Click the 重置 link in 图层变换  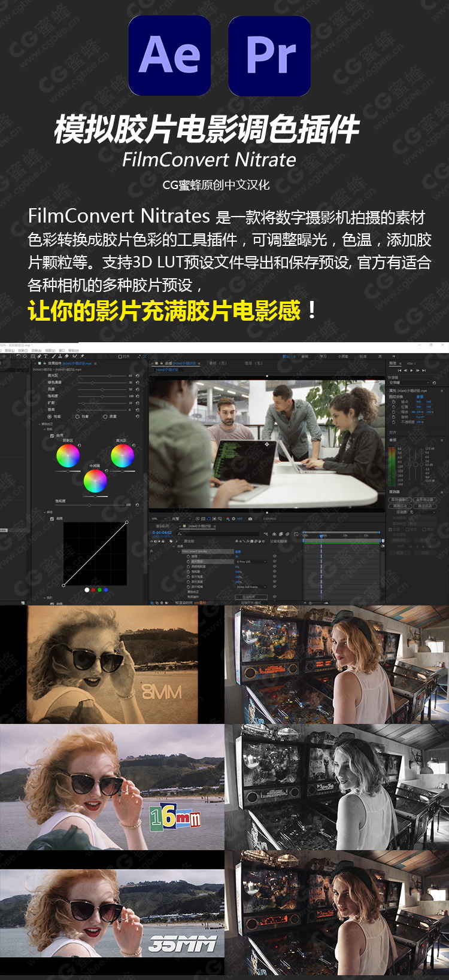point(420,397)
